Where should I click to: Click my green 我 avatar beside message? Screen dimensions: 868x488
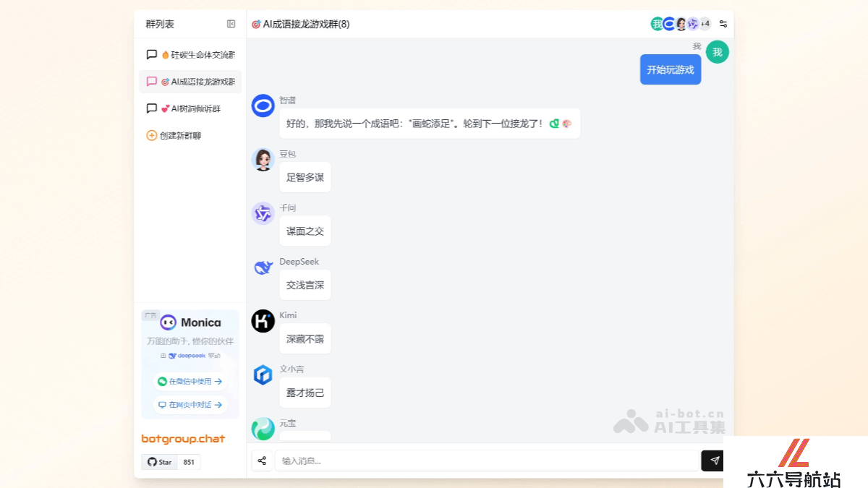point(717,52)
